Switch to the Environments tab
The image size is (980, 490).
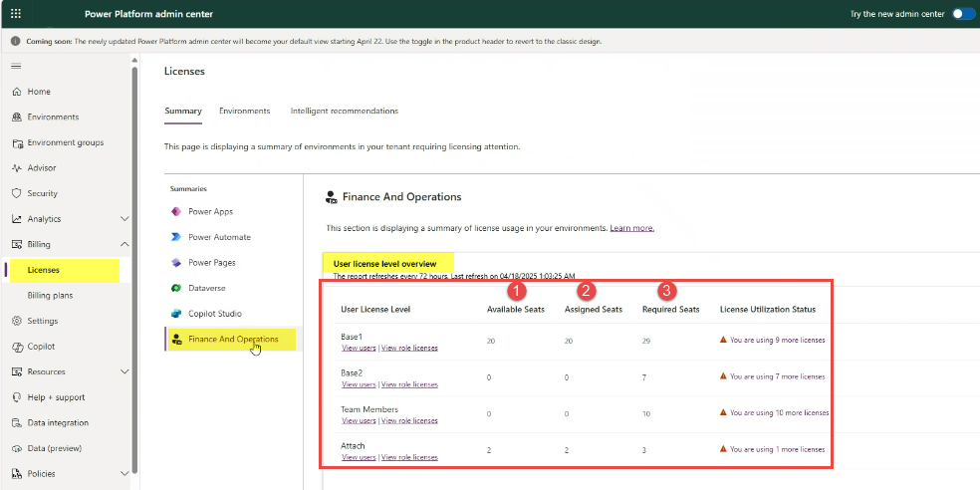pyautogui.click(x=244, y=111)
